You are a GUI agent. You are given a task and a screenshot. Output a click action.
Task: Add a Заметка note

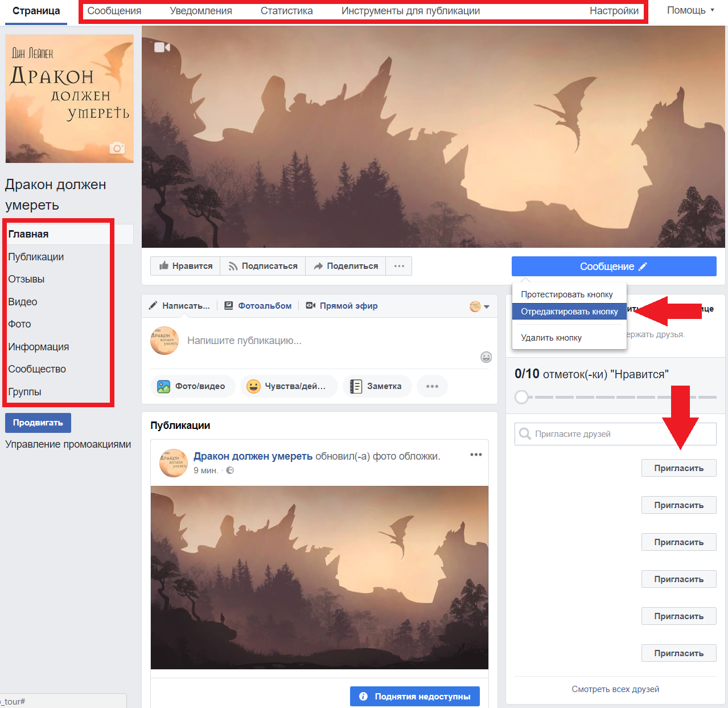[376, 386]
